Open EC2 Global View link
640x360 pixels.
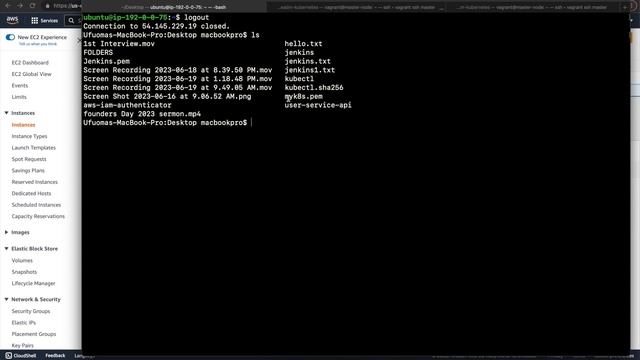click(31, 74)
